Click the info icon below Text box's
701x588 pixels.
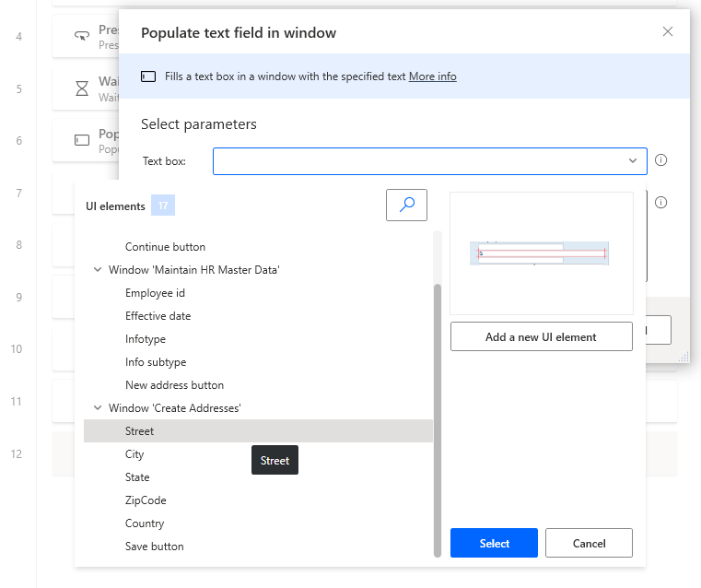(660, 203)
